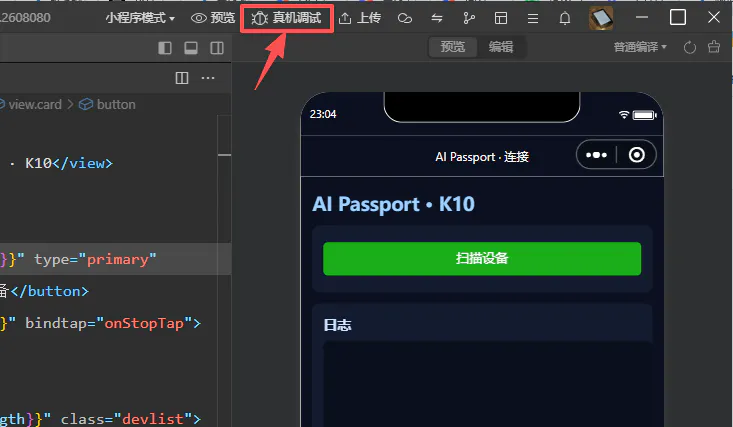Start 真机调试 real device debugging
Viewport: 733px width, 427px height.
point(287,18)
